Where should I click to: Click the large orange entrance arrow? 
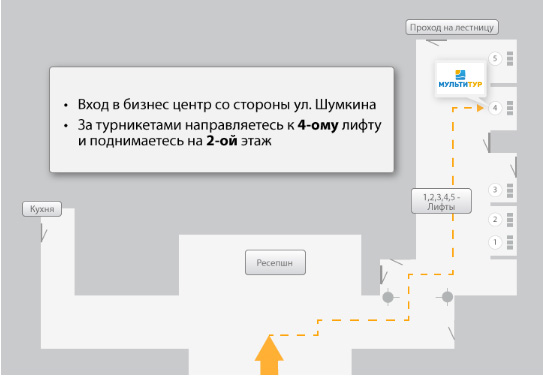coord(269,355)
